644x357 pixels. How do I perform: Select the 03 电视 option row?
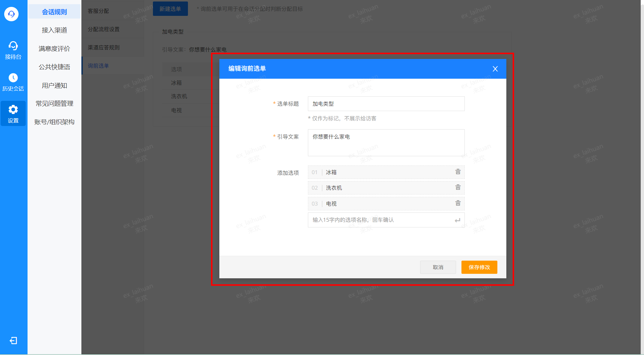386,204
